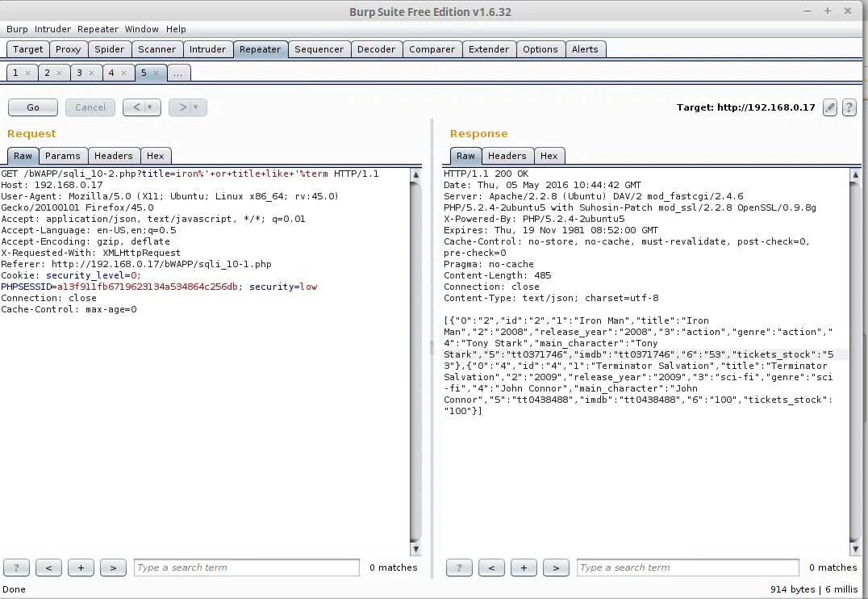The height and width of the screenshot is (599, 868).
Task: Click the PHPSESSID cookie value text
Action: [148, 287]
